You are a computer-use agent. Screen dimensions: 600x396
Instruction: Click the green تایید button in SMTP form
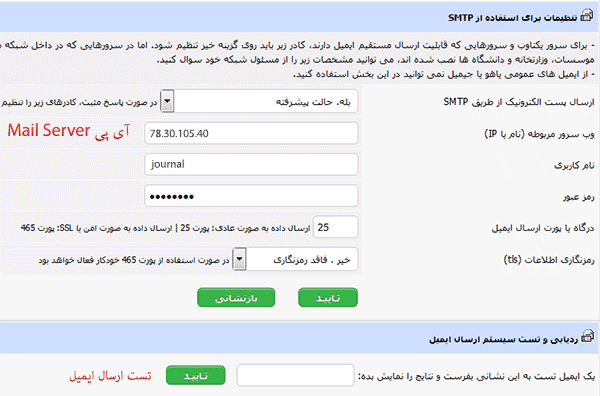pyautogui.click(x=328, y=298)
